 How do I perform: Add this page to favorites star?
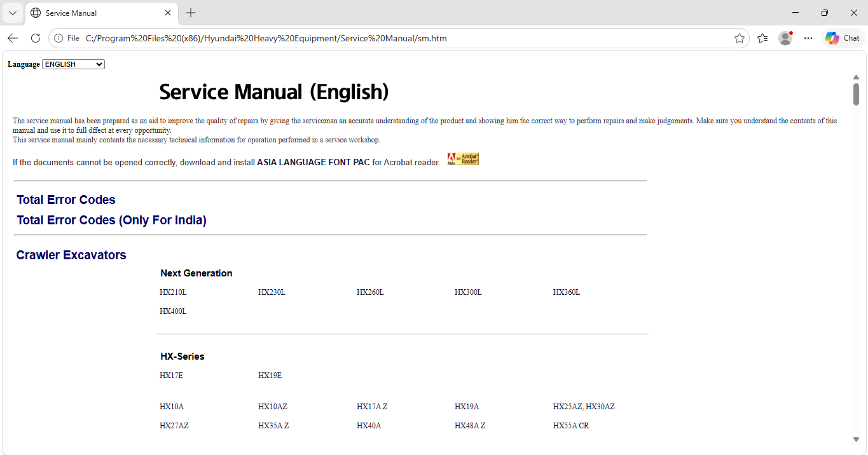coord(739,38)
